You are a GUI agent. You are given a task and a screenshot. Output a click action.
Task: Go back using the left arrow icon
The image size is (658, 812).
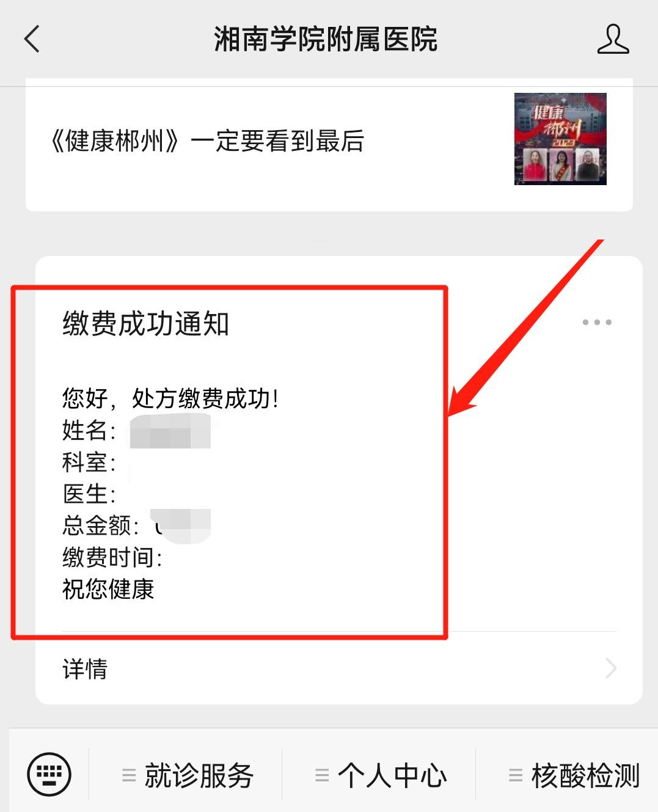(32, 39)
